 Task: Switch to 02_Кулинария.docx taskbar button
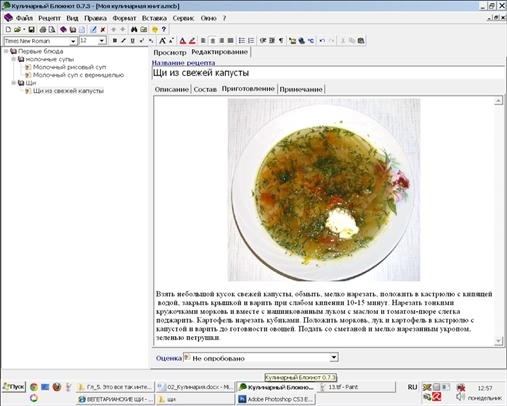[x=195, y=387]
